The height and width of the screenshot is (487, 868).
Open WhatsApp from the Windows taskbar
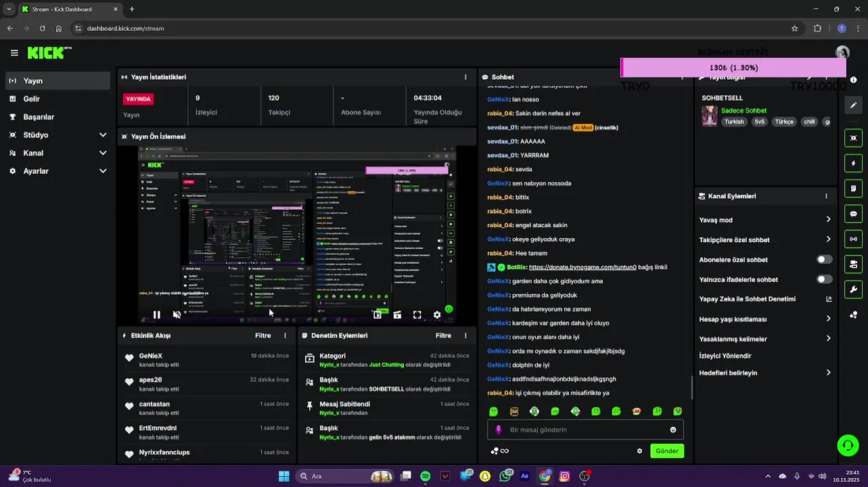click(x=505, y=476)
